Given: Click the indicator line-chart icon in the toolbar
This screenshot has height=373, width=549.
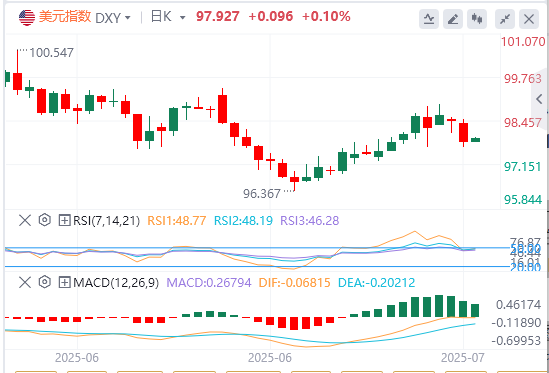Looking at the screenshot, I should coord(429,19).
